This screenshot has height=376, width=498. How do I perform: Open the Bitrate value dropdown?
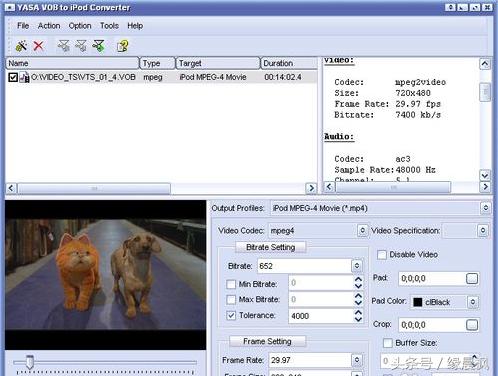[357, 266]
